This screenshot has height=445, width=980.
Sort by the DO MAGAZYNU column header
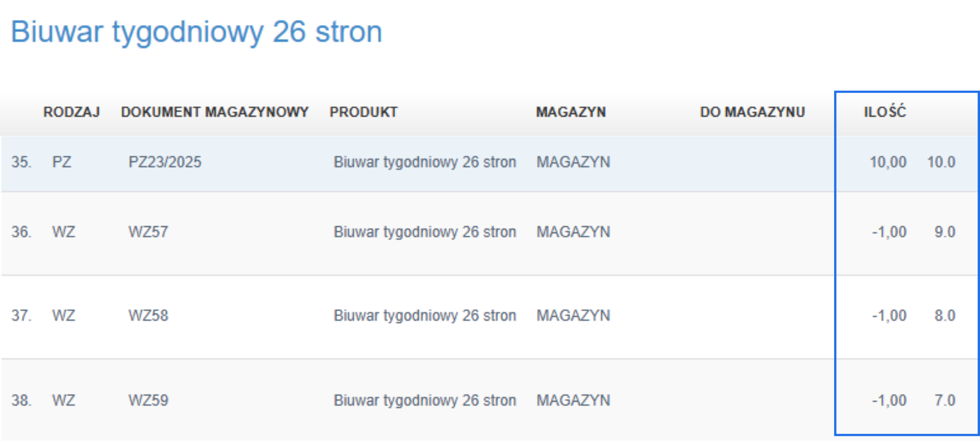(x=752, y=111)
